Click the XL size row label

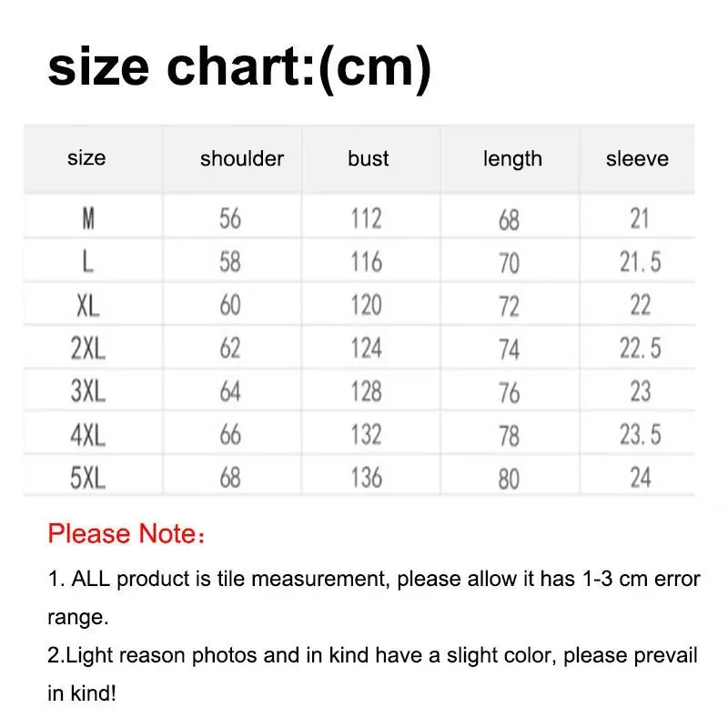(x=87, y=306)
